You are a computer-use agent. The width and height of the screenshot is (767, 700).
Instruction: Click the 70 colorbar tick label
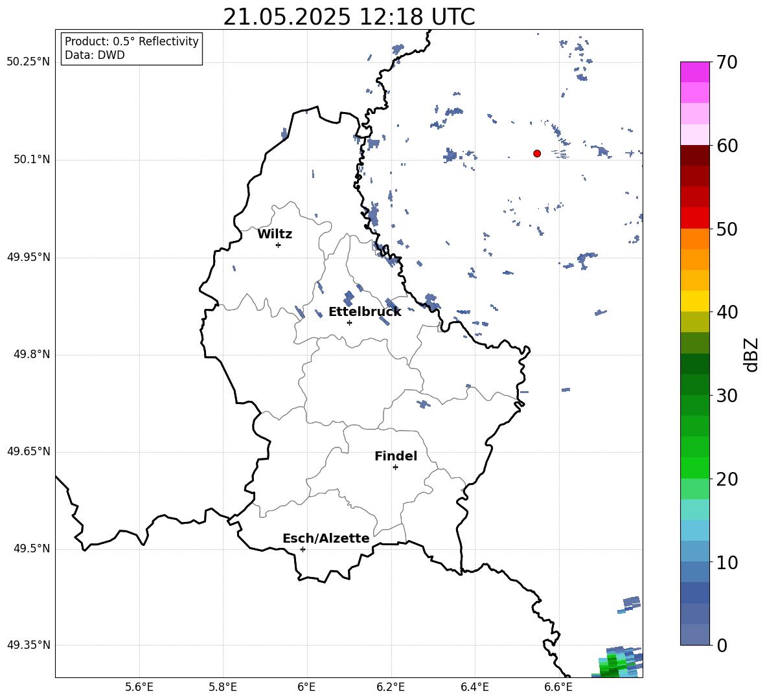point(727,62)
